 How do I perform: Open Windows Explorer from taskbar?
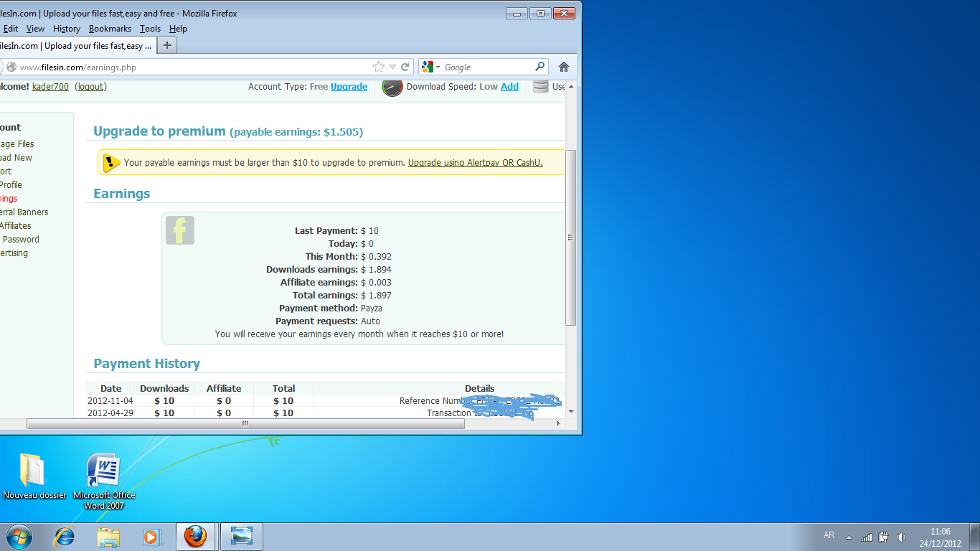click(108, 536)
